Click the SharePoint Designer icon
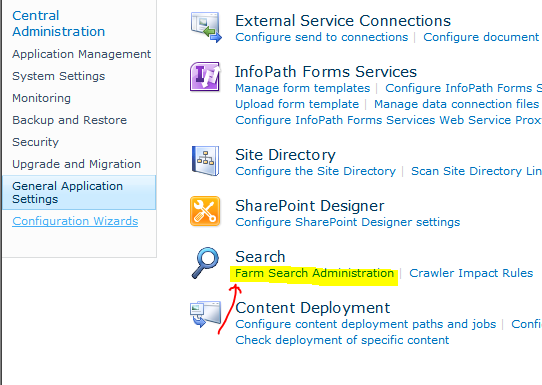The width and height of the screenshot is (542, 385). click(205, 211)
